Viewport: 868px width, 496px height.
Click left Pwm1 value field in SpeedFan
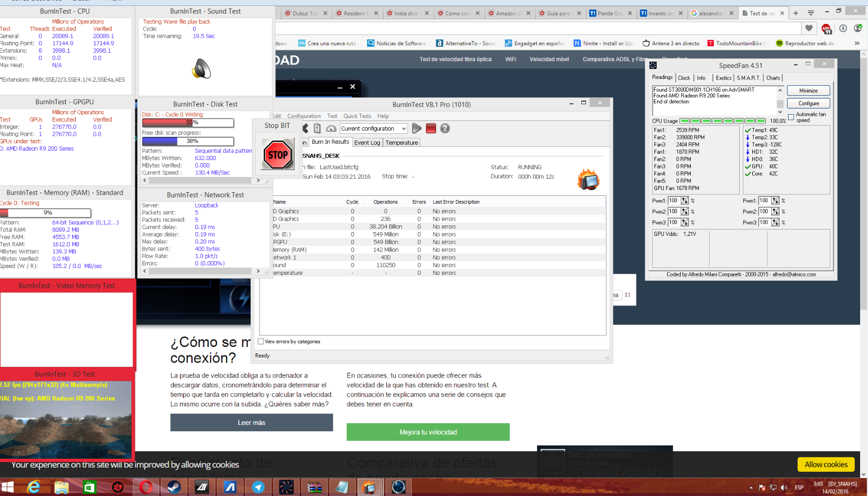click(x=674, y=201)
